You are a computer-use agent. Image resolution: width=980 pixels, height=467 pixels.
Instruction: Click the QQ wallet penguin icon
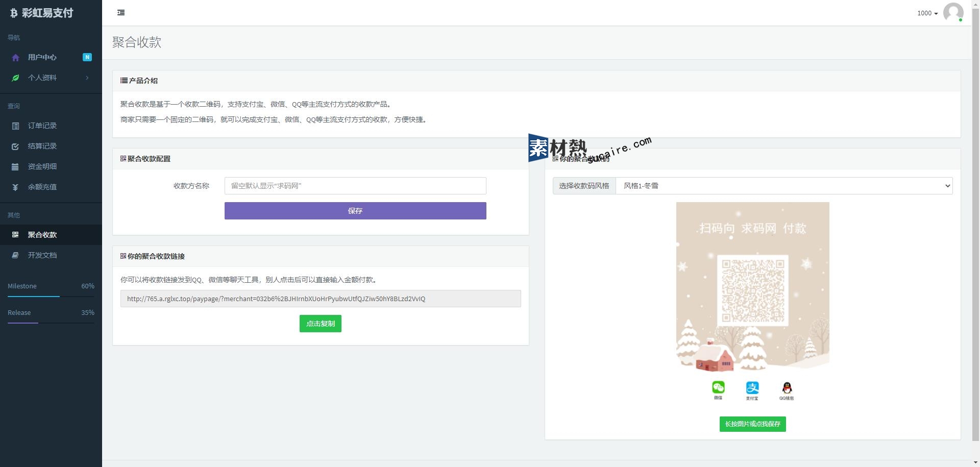point(787,388)
